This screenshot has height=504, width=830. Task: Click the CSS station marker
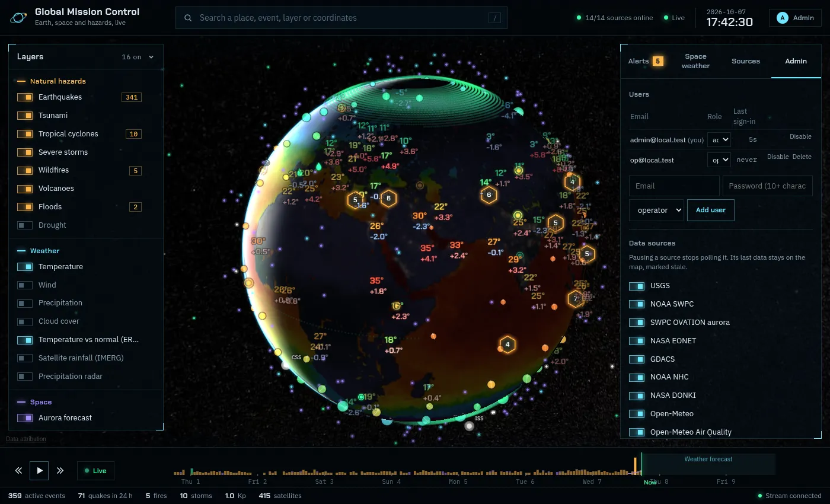point(286,365)
